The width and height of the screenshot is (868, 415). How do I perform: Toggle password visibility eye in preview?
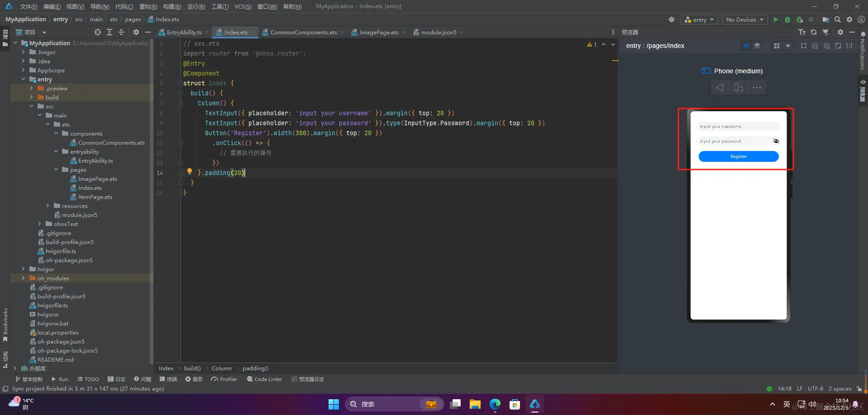tap(776, 141)
